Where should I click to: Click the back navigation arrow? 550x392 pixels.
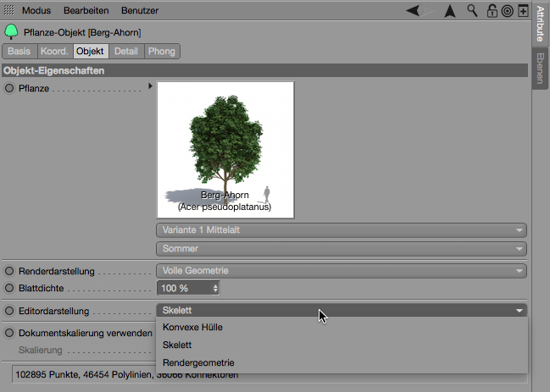point(414,10)
